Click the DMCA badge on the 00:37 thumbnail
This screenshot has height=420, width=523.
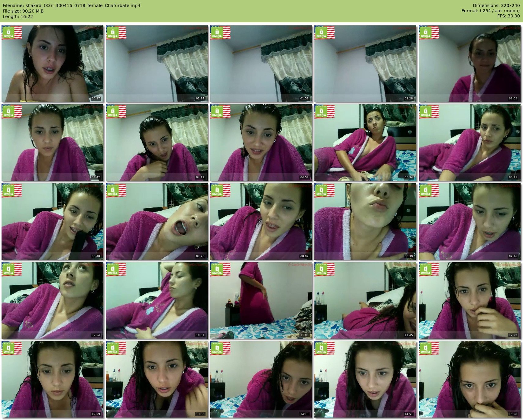pos(12,33)
